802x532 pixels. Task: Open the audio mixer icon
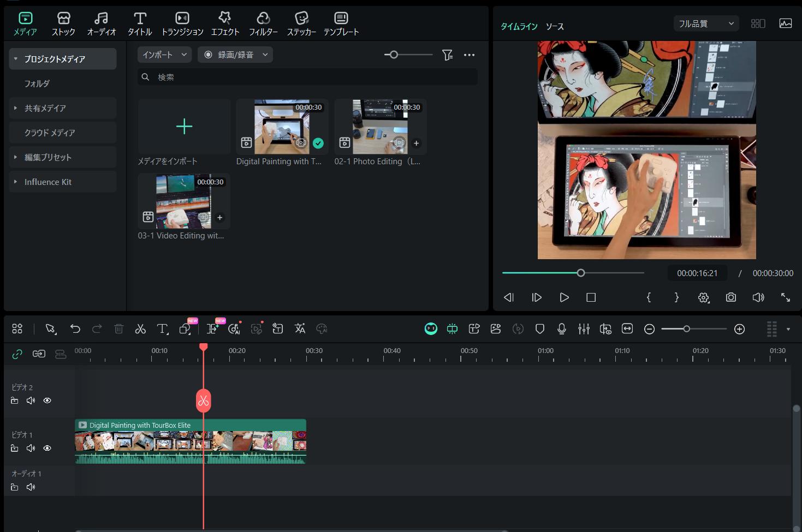584,329
